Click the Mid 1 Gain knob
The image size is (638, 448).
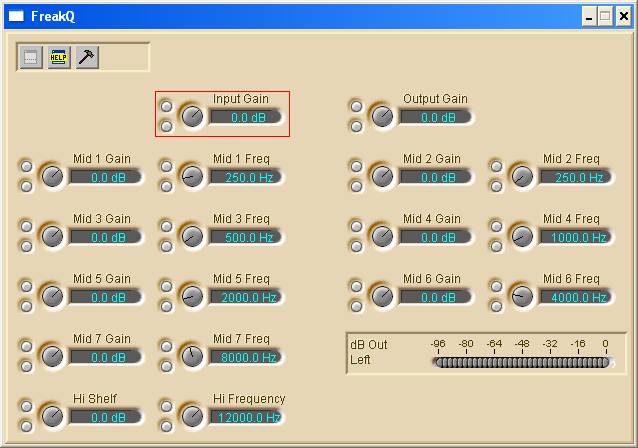tap(52, 176)
